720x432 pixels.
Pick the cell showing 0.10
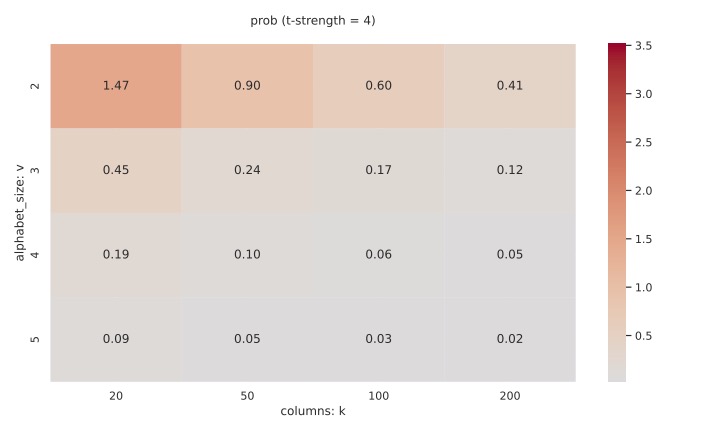tap(247, 255)
